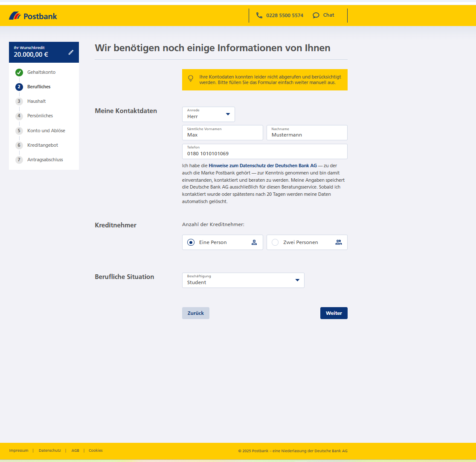Open Cookies footer link
This screenshot has width=476, height=462.
coord(96,450)
